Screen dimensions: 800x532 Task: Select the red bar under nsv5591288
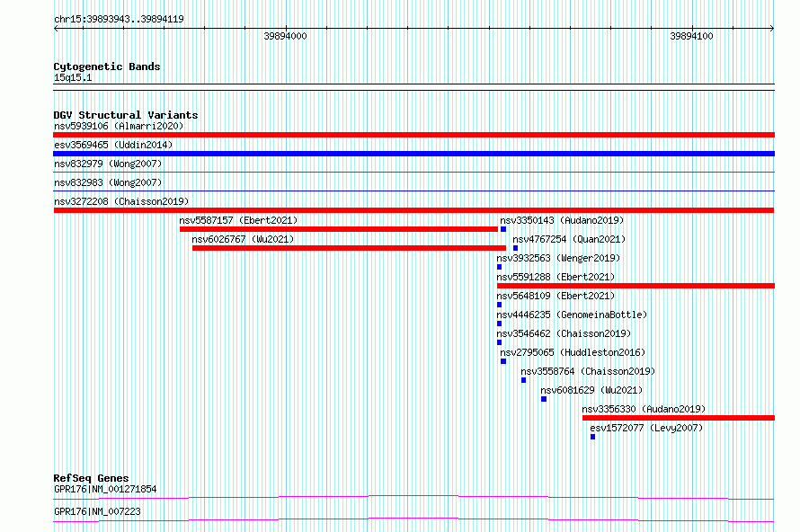point(636,286)
